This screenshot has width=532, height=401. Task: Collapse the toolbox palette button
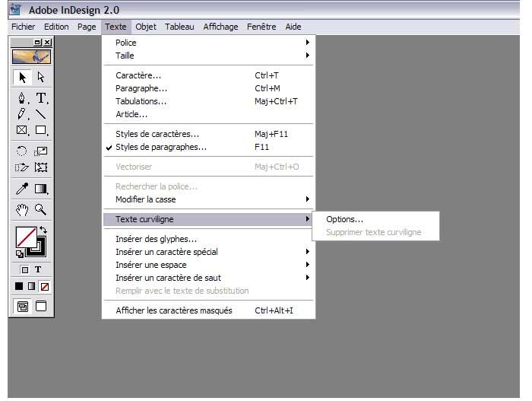coord(38,43)
